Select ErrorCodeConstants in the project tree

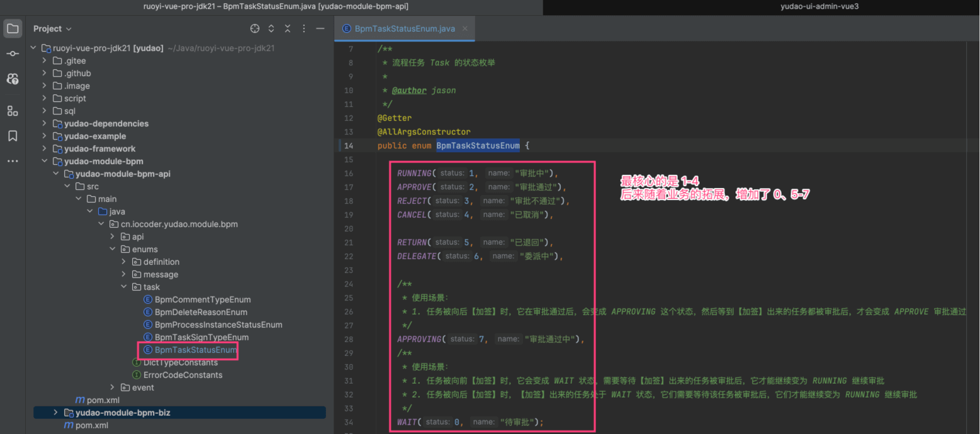tap(183, 375)
